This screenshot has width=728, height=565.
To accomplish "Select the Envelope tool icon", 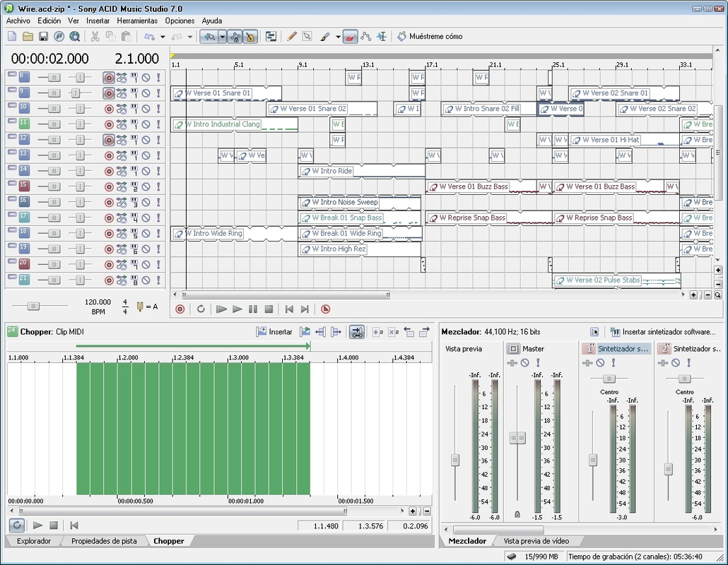I will 366,36.
